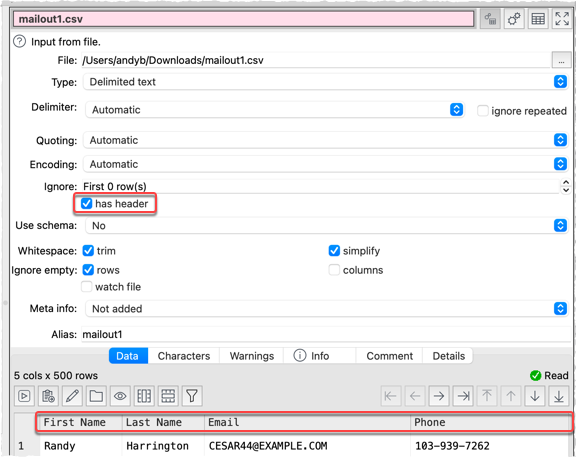576x457 pixels.
Task: Click the eye view icon
Action: [x=120, y=396]
